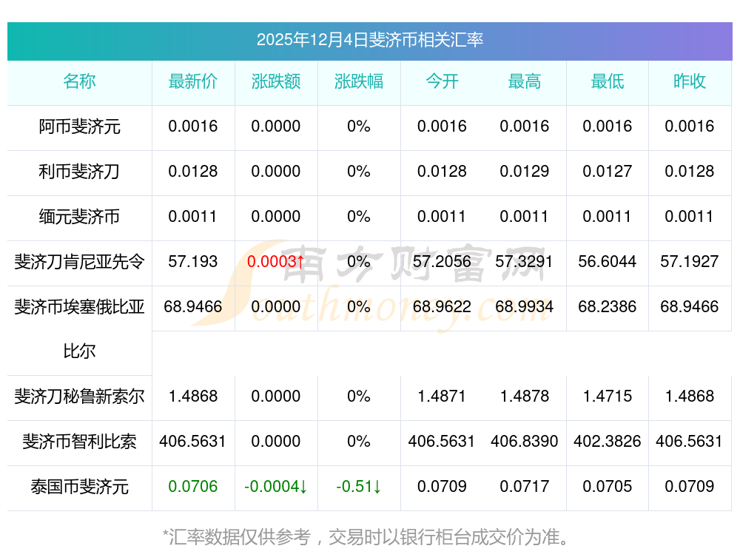Click the 涨跌额 column header
The height and width of the screenshot is (560, 740).
[x=276, y=81]
